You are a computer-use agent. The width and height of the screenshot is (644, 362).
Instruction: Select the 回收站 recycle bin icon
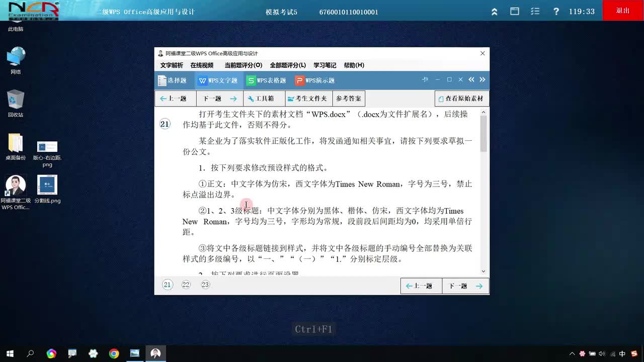16,104
